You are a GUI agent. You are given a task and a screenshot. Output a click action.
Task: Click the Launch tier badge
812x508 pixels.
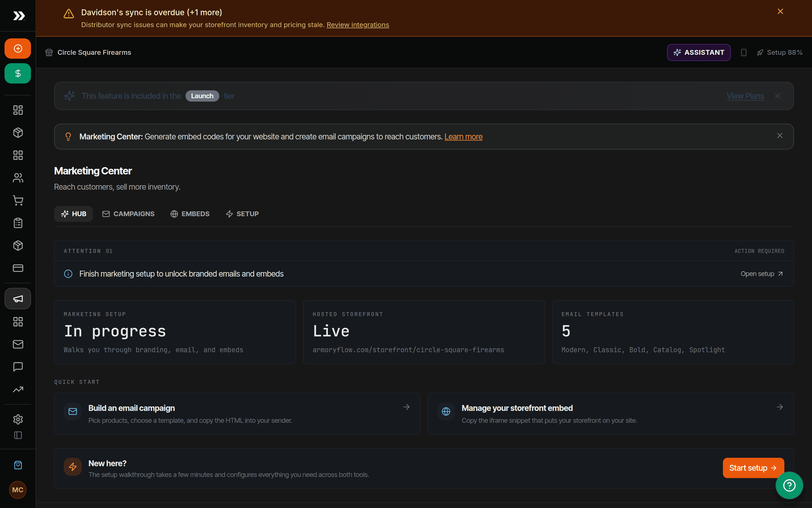tap(202, 96)
